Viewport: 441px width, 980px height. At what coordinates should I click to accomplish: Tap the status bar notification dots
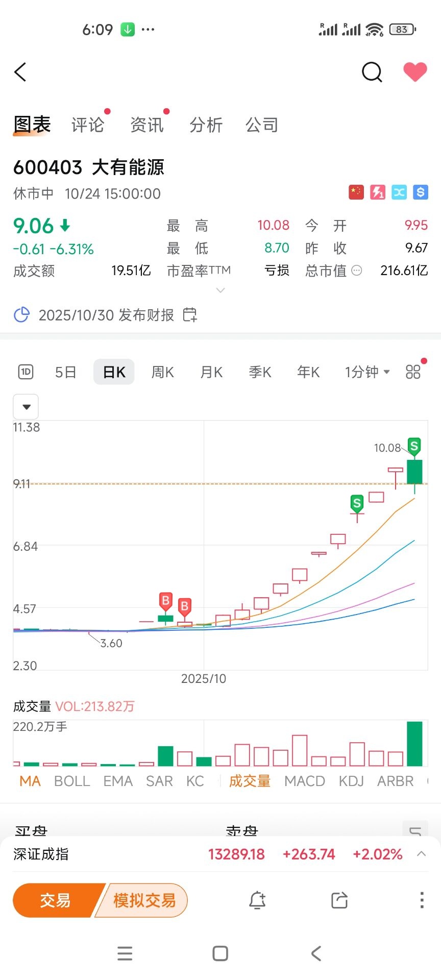tap(148, 30)
